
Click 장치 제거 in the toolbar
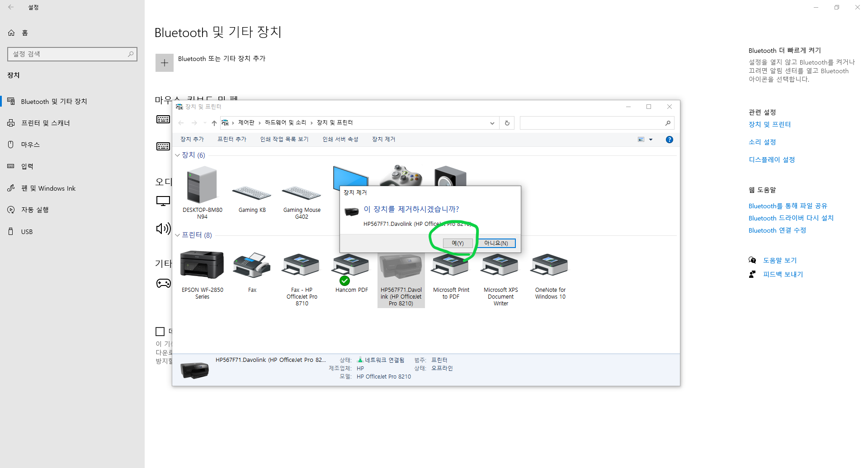pyautogui.click(x=383, y=139)
